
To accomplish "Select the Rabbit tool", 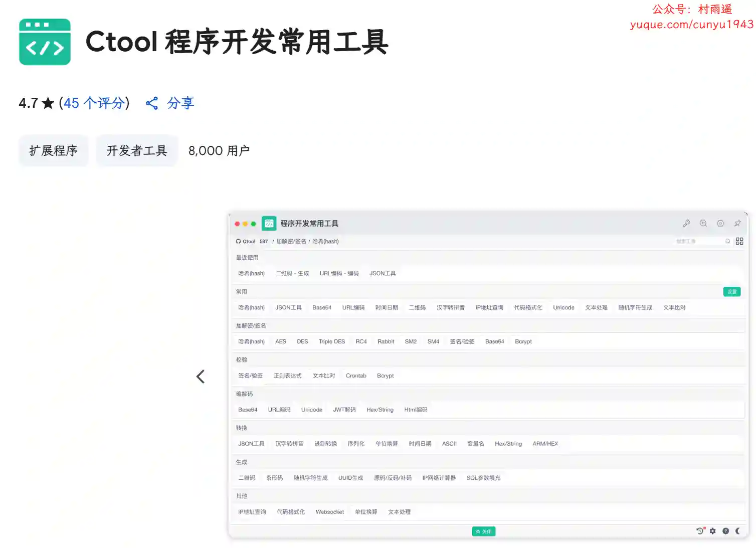I will coord(386,341).
